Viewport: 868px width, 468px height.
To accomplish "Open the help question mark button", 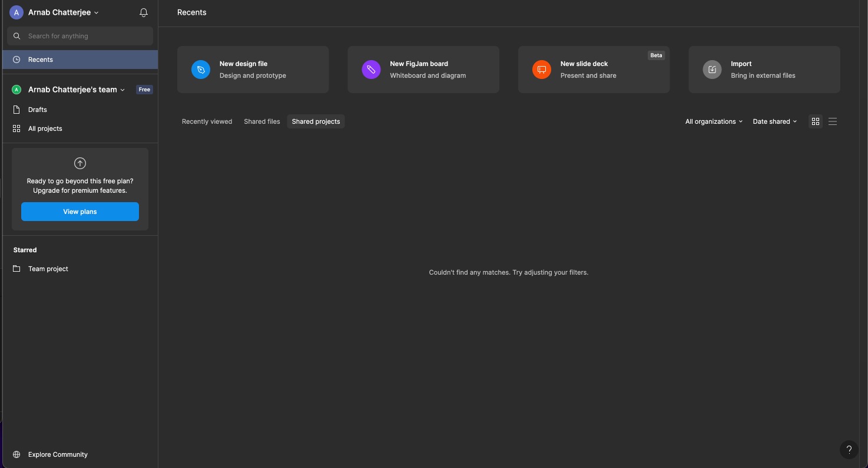I will (x=849, y=449).
